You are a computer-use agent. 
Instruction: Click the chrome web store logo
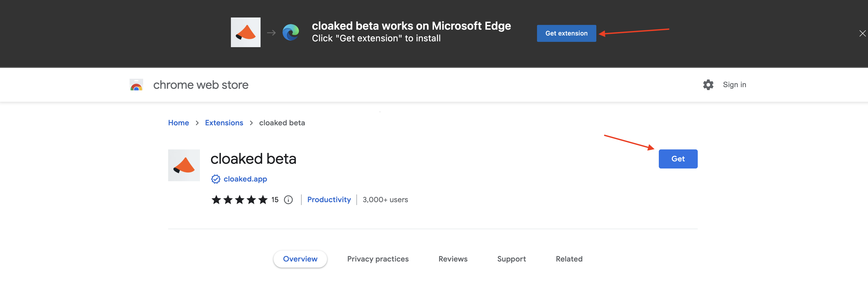136,85
